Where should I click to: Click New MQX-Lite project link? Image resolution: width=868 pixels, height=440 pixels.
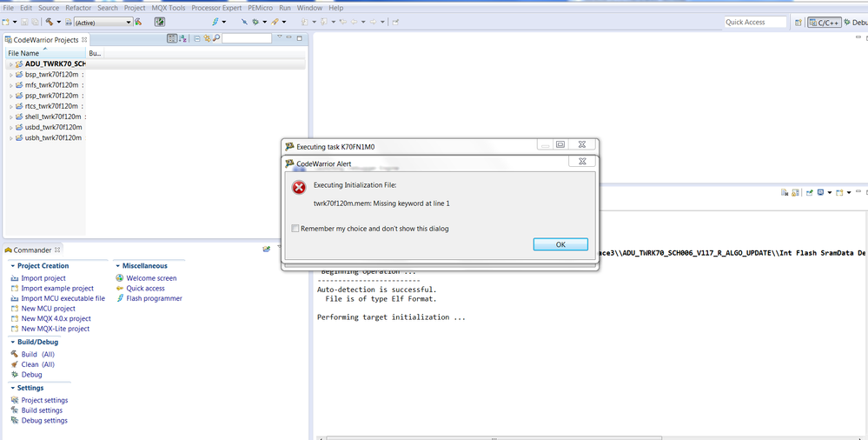55,329
